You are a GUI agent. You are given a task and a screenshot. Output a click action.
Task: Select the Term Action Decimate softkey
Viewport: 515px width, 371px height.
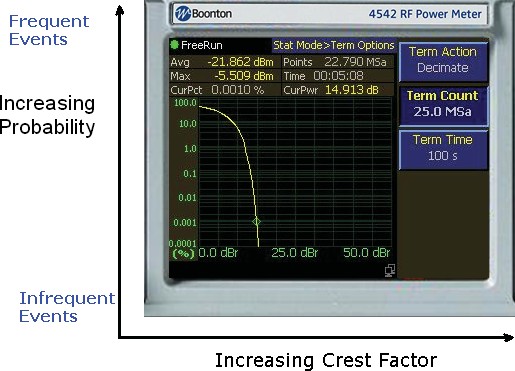(443, 61)
